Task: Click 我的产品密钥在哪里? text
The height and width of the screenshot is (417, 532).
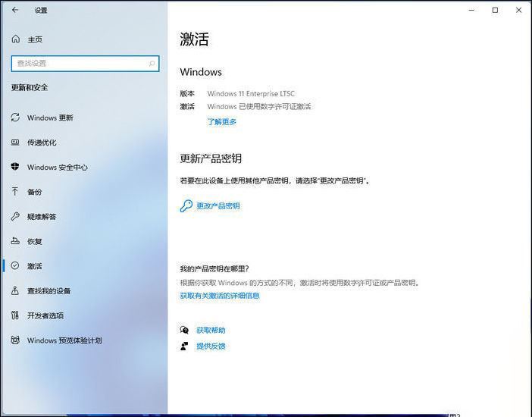Action: coord(214,268)
